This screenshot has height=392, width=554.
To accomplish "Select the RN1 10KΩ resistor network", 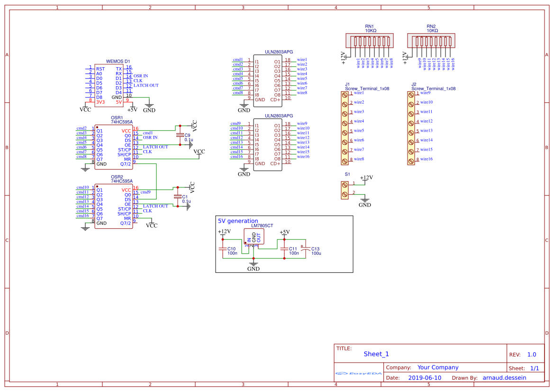I will [x=369, y=41].
